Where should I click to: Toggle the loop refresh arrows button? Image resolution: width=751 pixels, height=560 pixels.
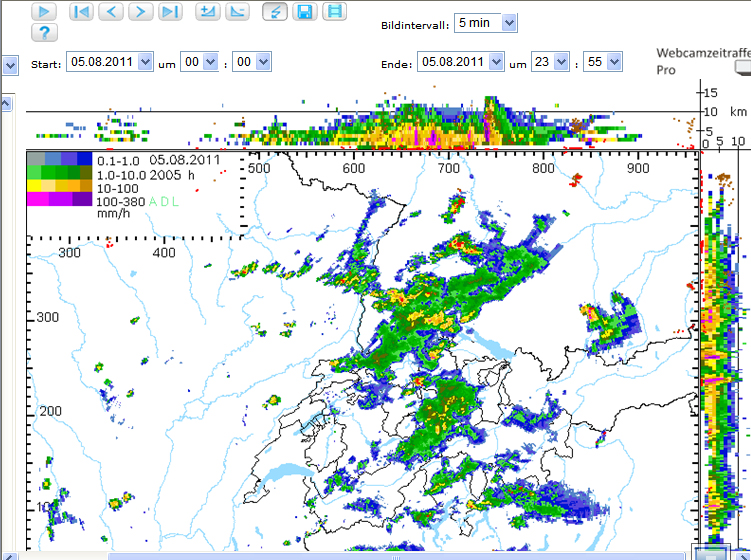[275, 11]
